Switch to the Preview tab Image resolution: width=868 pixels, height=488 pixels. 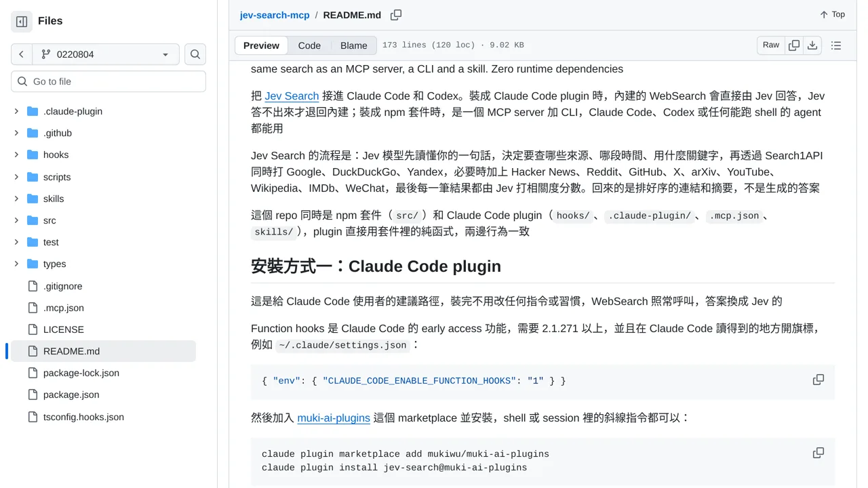261,45
